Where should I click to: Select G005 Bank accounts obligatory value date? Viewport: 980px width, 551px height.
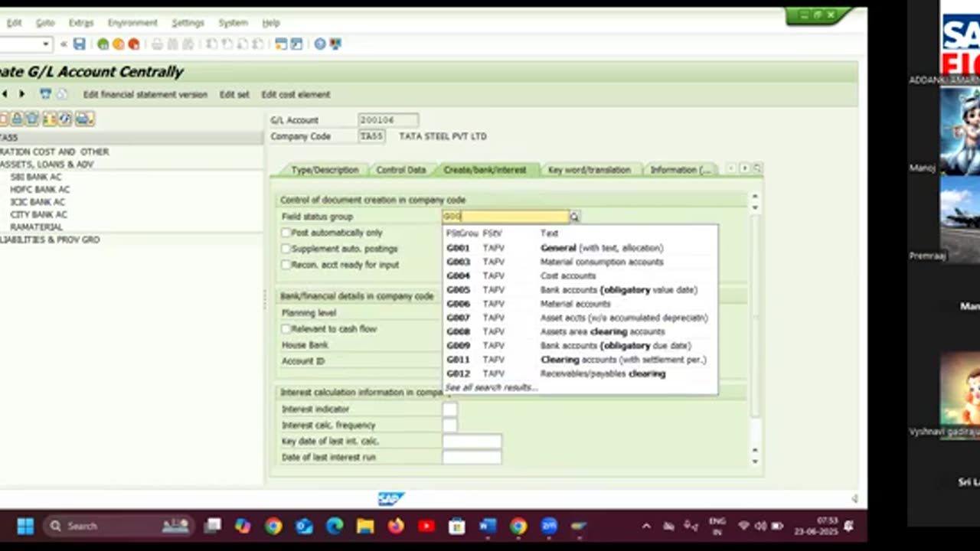580,290
